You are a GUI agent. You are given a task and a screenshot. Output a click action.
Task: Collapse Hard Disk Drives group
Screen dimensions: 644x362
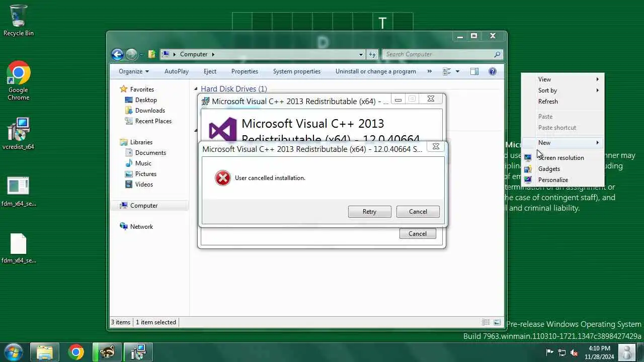(x=196, y=89)
